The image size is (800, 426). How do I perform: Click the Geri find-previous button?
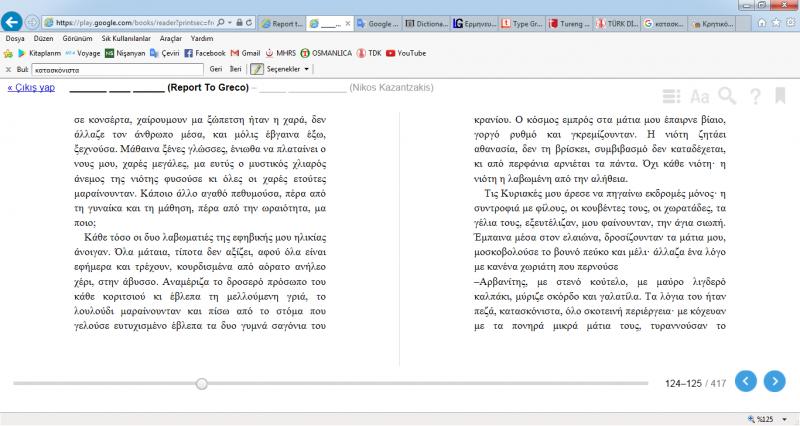click(x=216, y=69)
